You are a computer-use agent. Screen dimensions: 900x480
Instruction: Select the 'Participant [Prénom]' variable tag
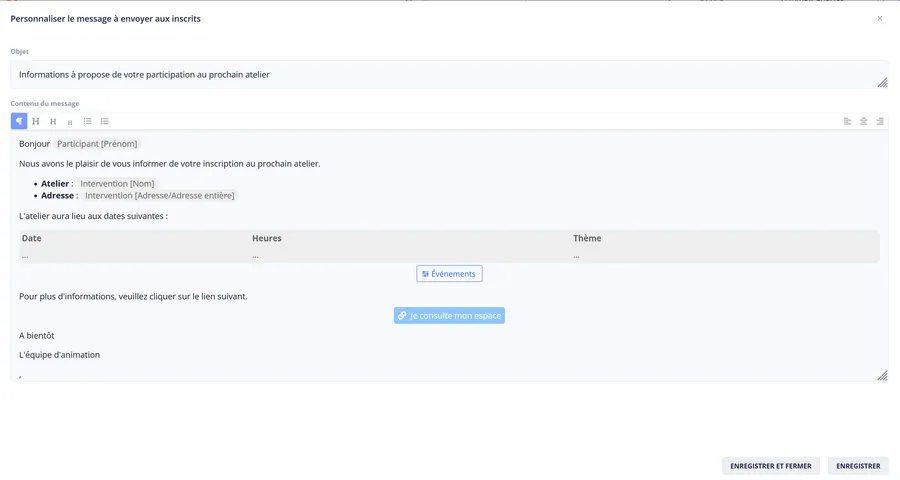[x=97, y=144]
